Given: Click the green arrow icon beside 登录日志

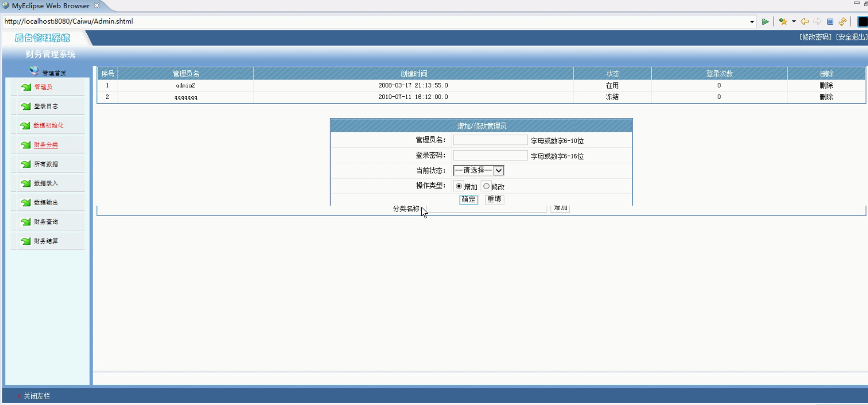Looking at the screenshot, I should [x=26, y=106].
